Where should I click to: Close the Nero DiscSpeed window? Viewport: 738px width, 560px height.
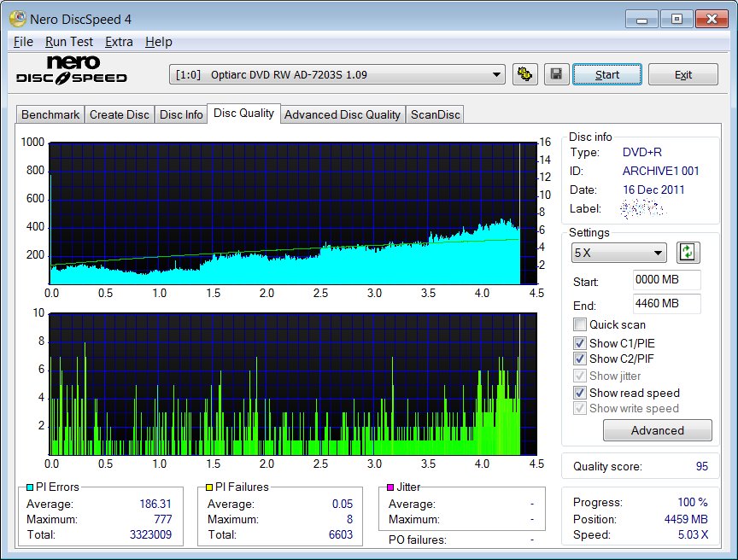pos(712,19)
